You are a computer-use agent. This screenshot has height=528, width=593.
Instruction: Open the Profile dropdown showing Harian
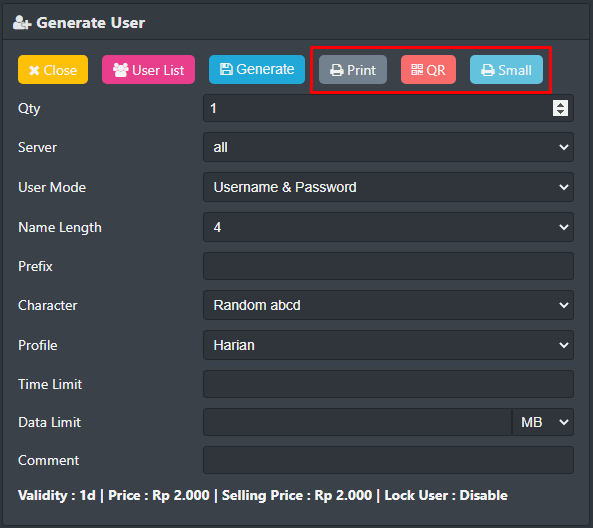click(x=388, y=345)
